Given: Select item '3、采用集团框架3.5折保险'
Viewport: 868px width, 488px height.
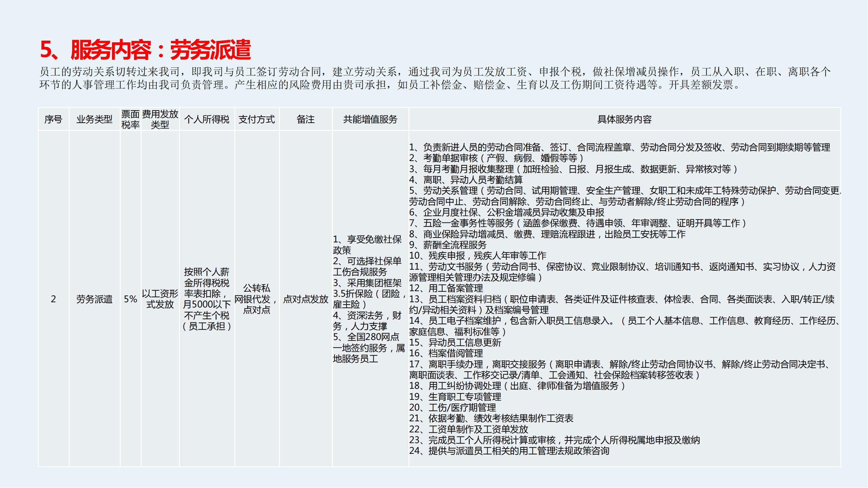Looking at the screenshot, I should (x=369, y=293).
